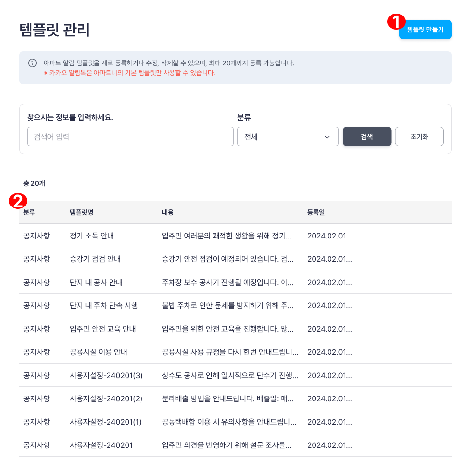Open the 단지 내 공사 안내 row

coord(235,282)
